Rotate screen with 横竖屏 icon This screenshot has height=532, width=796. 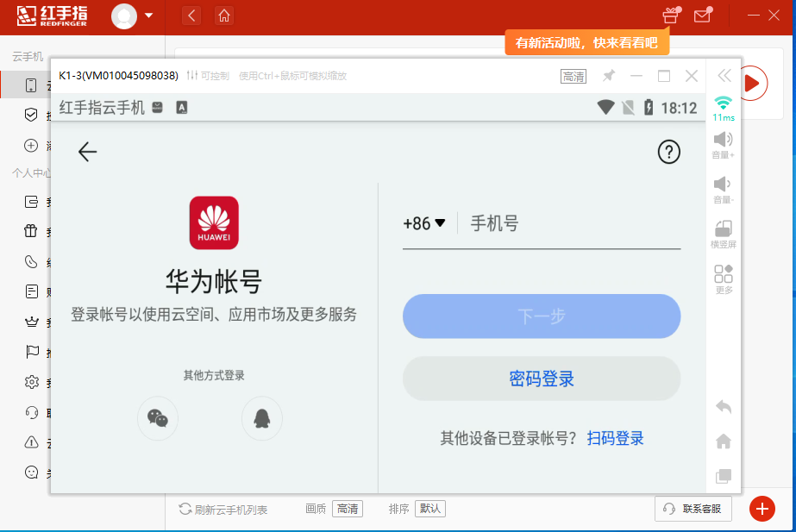point(723,234)
